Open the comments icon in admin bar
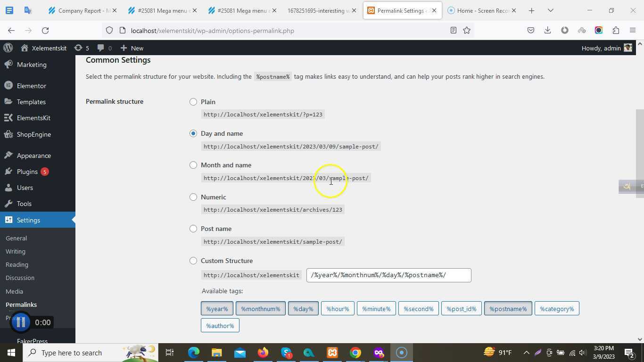The image size is (644, 362). (101, 48)
